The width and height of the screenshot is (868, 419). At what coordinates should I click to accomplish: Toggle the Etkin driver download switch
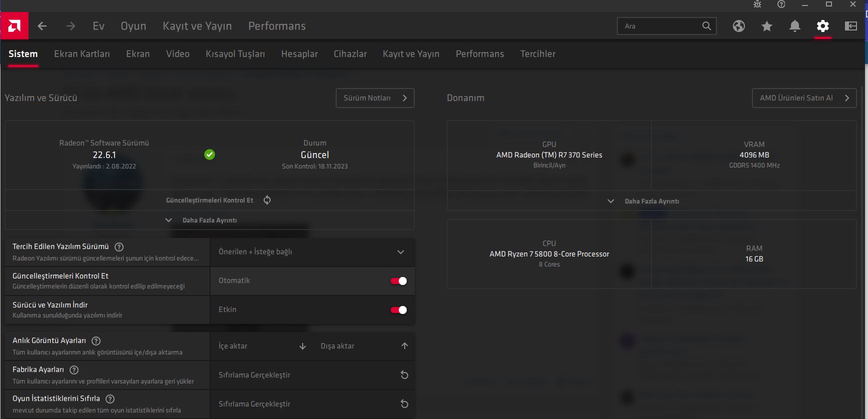399,310
